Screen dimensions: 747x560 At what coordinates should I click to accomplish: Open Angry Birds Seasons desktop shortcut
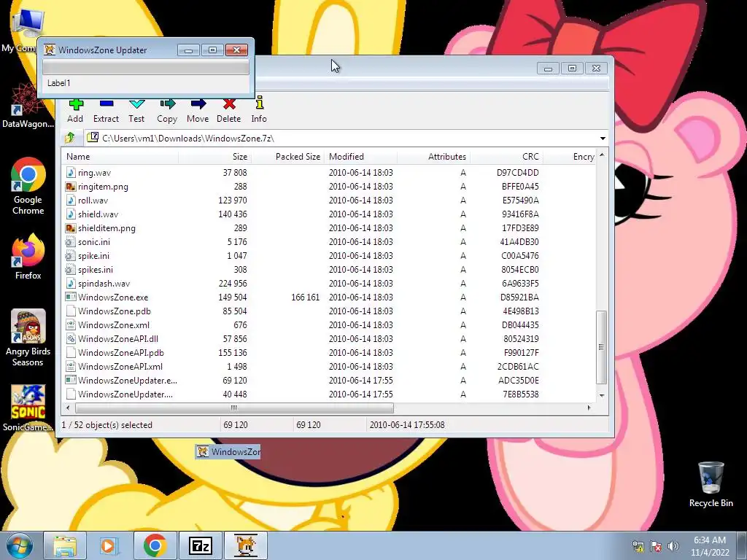28,338
